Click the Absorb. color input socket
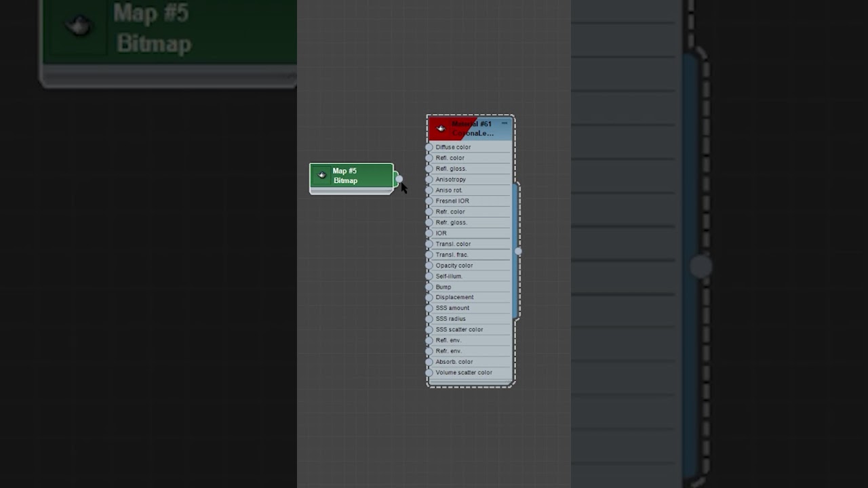This screenshot has height=488, width=868. pos(429,362)
